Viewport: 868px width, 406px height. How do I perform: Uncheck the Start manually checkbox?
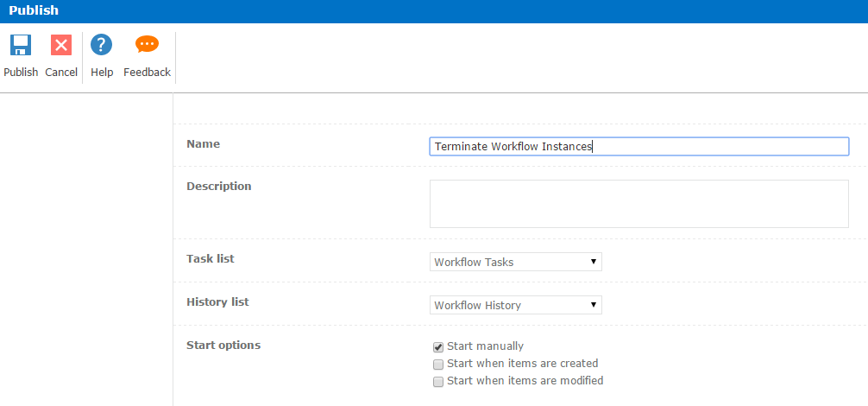pyautogui.click(x=438, y=347)
